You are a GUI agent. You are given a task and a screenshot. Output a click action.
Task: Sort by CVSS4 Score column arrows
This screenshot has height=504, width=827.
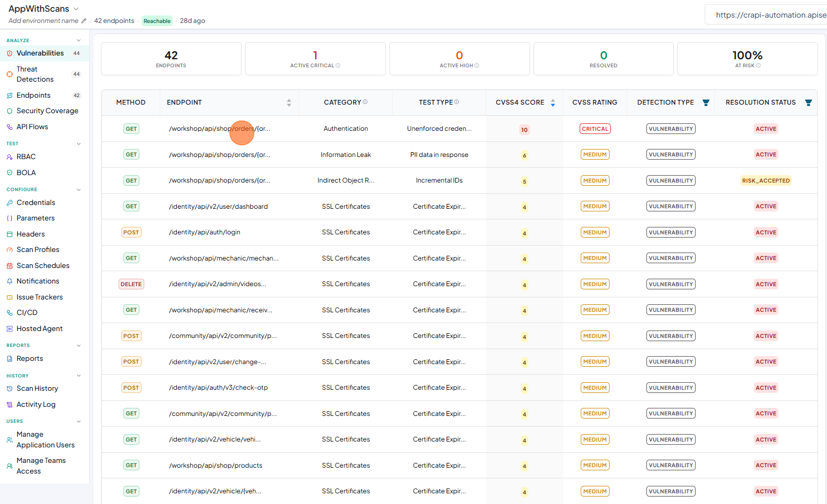(553, 103)
